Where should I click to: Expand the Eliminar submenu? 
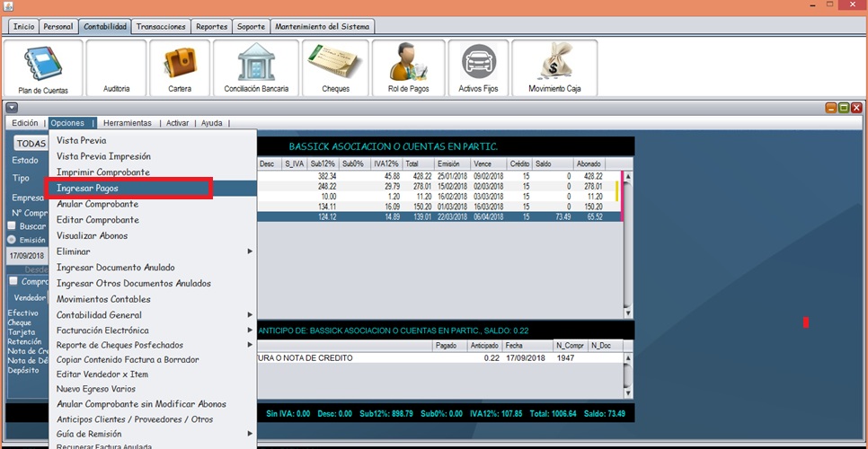coord(153,251)
